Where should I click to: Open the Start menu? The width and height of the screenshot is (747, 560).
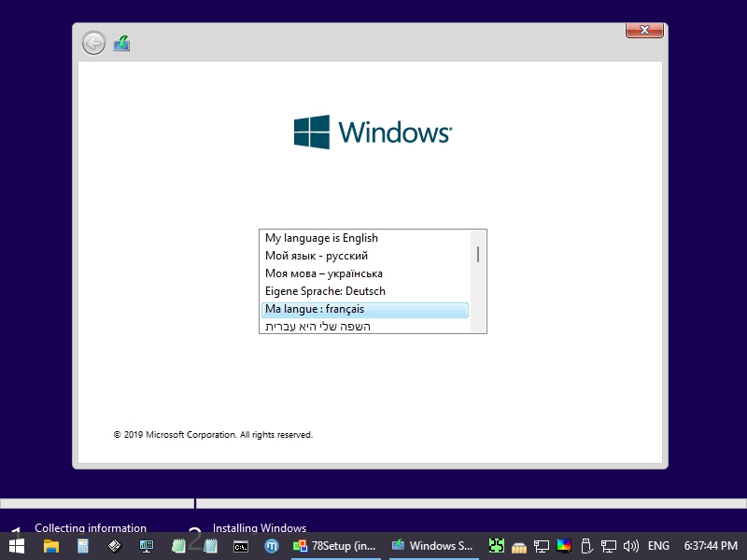click(x=17, y=545)
